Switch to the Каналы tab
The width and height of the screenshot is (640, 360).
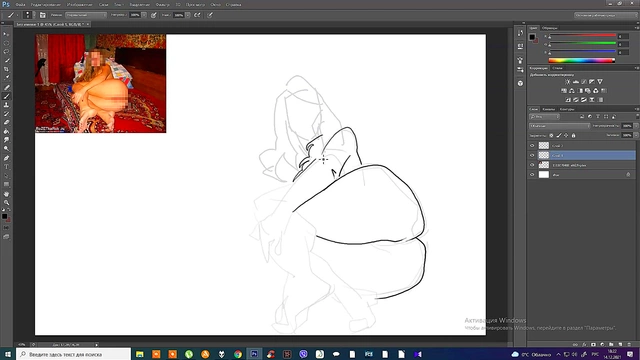click(548, 109)
